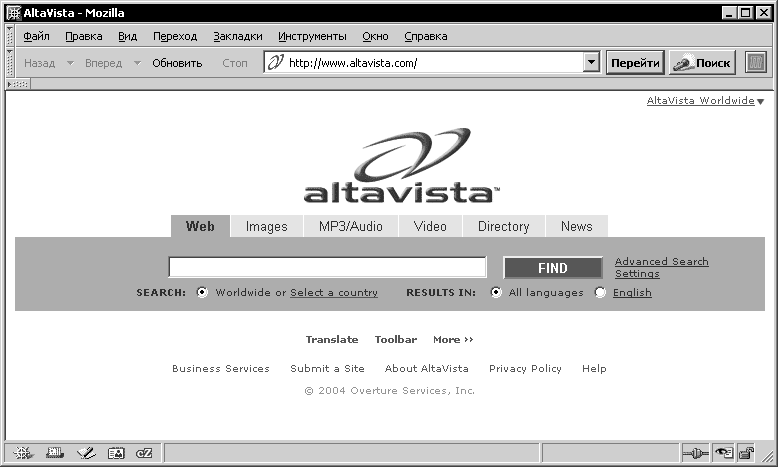Image resolution: width=778 pixels, height=467 pixels.
Task: Switch to the News tab
Action: click(577, 226)
